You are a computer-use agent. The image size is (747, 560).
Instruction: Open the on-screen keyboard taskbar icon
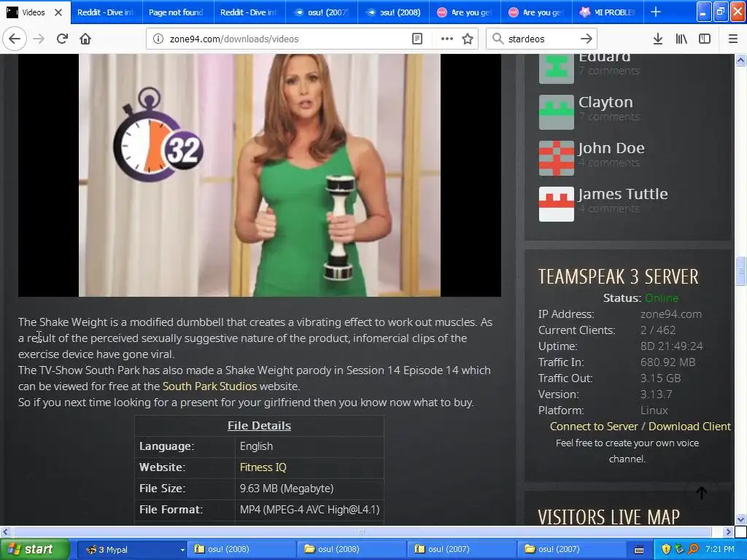pyautogui.click(x=639, y=550)
